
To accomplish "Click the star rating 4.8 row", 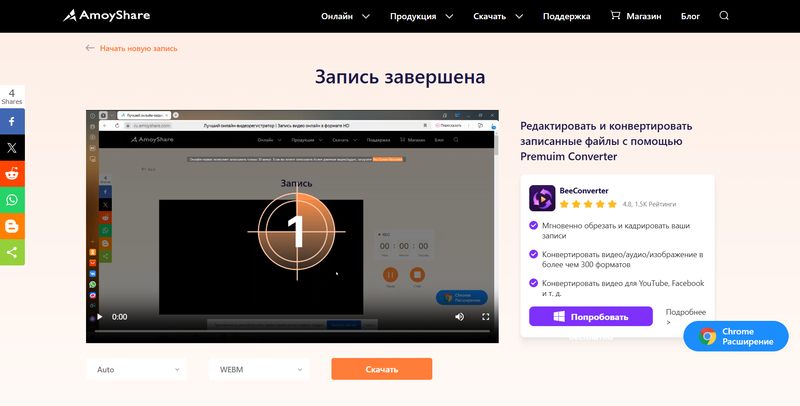I will coord(617,204).
